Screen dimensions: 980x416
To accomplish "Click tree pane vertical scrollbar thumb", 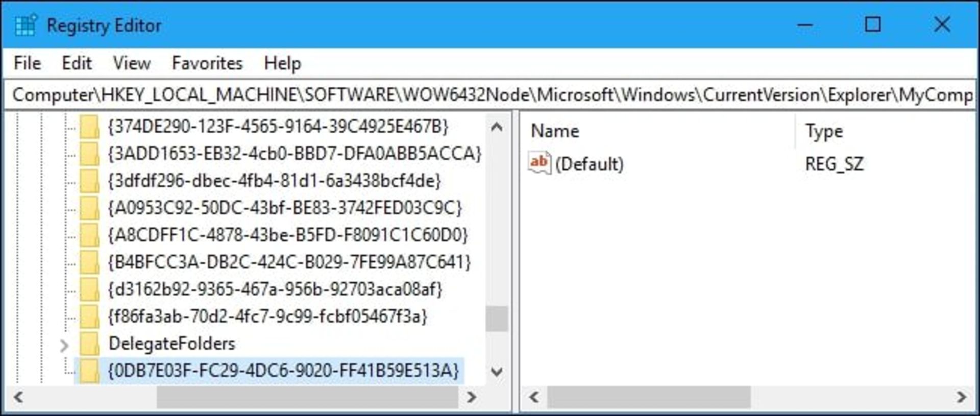I will pyautogui.click(x=497, y=319).
